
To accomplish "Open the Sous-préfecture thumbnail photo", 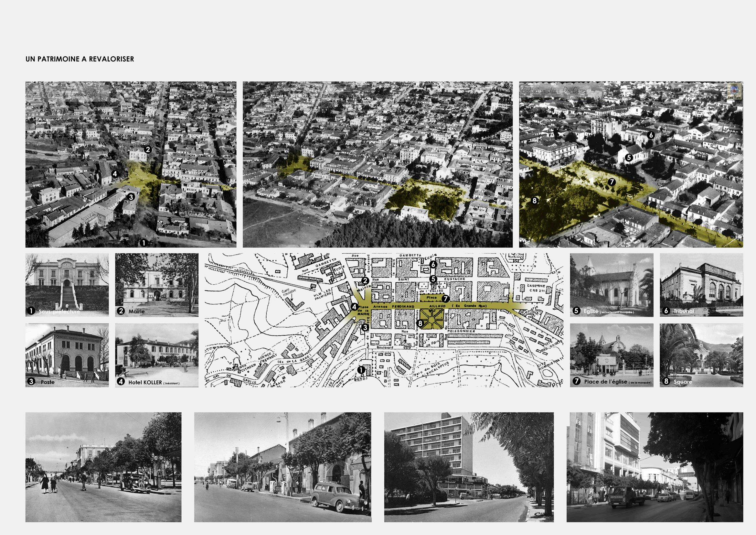I will tap(67, 285).
